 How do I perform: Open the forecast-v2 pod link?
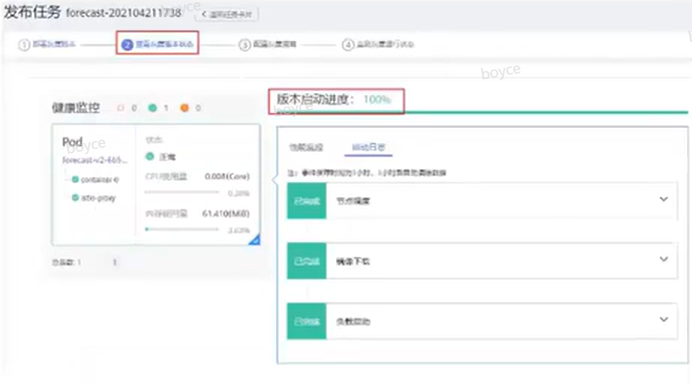(95, 160)
